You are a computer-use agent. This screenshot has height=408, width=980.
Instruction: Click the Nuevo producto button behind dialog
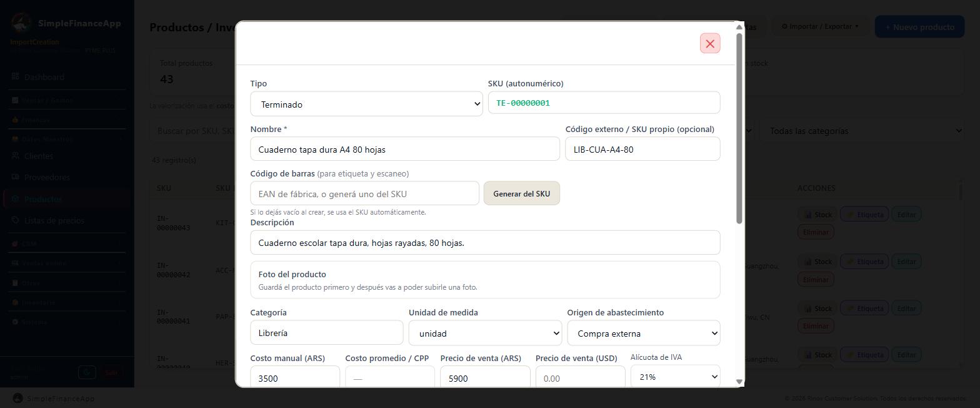[x=919, y=27]
